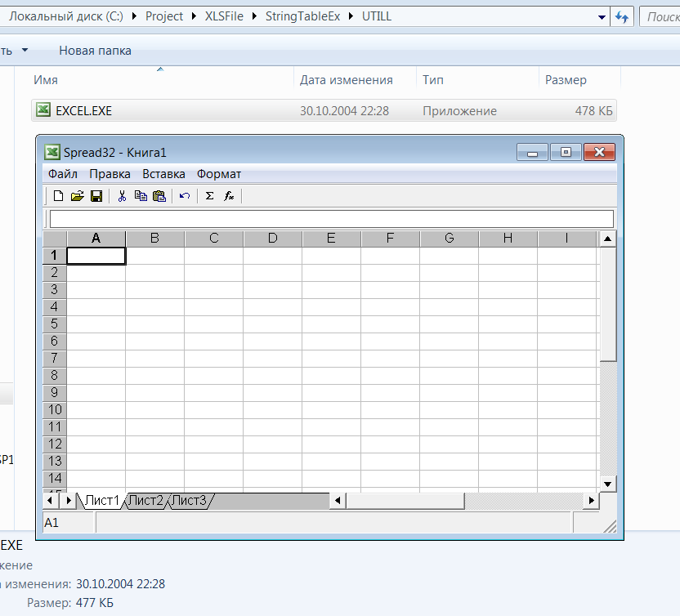Open the Вставка menu

(163, 174)
